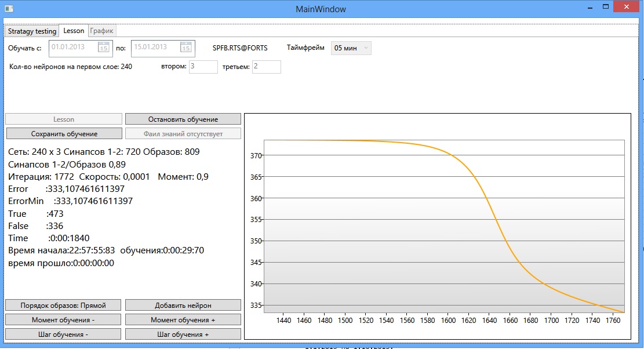This screenshot has height=349, width=644.
Task: Increase learning step with Шаг обучения +
Action: click(183, 335)
